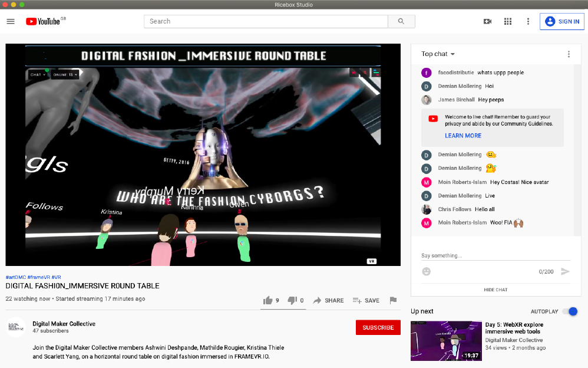
Task: Click the SAVE to playlist option
Action: point(366,300)
